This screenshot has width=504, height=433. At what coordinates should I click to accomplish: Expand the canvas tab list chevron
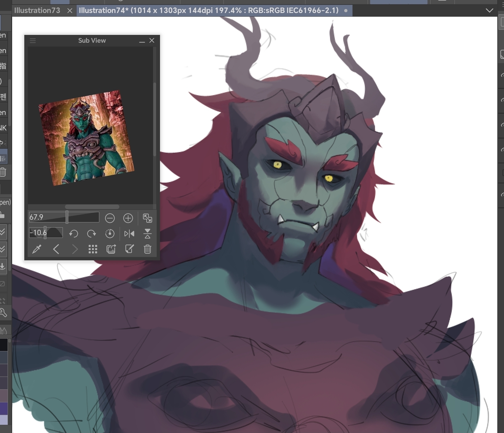tap(489, 11)
